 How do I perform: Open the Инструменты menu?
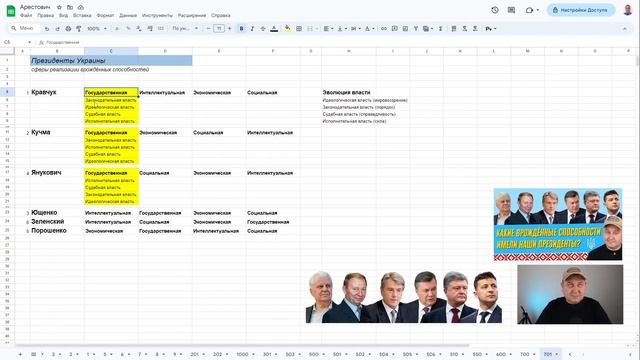point(157,16)
